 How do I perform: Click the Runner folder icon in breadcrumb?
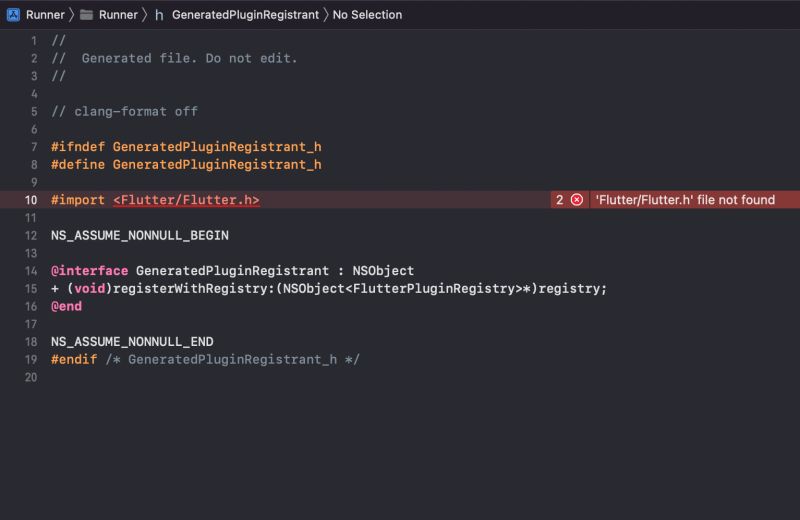click(x=87, y=15)
